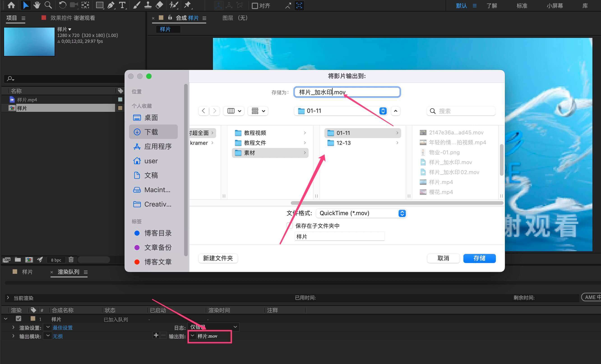The width and height of the screenshot is (601, 364).
Task: Click the Home icon in toolbar
Action: click(11, 5)
